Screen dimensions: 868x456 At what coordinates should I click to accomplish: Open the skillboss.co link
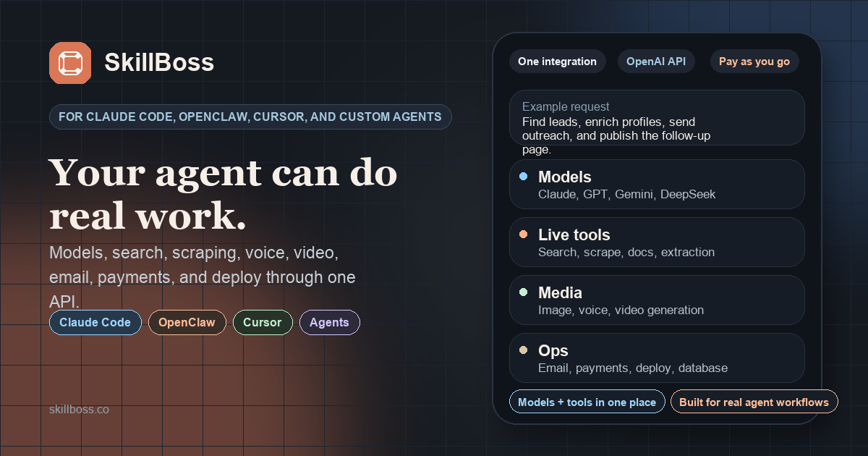80,409
